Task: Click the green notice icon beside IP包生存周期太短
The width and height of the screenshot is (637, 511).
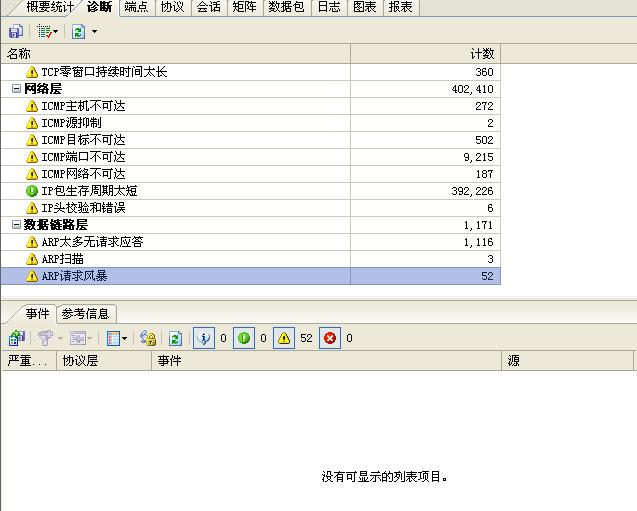Action: (32, 191)
